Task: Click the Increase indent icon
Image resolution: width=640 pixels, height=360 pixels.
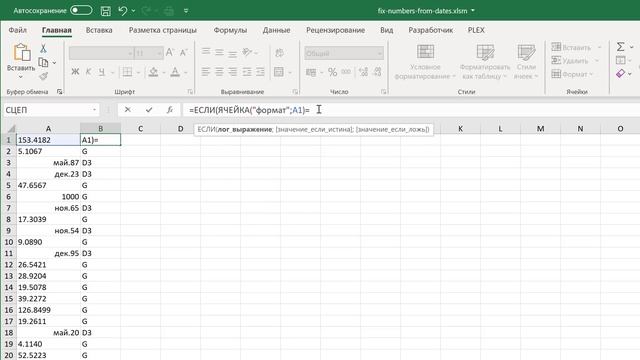Action: [x=260, y=72]
